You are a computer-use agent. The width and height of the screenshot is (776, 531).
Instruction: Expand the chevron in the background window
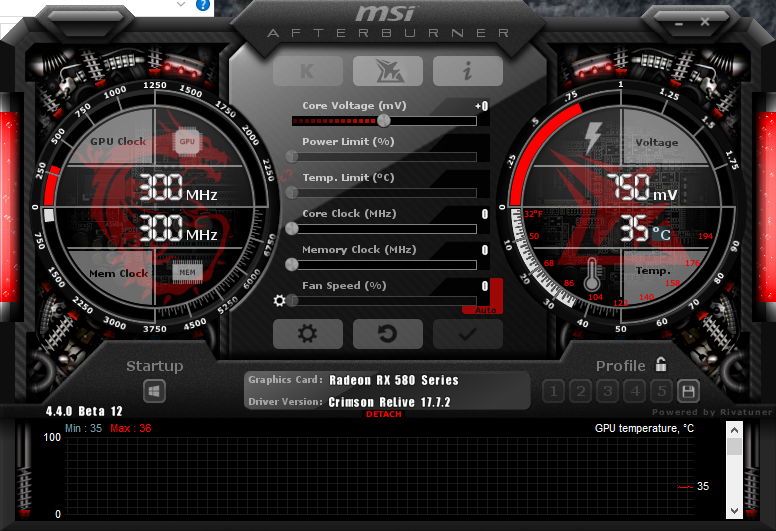[181, 4]
